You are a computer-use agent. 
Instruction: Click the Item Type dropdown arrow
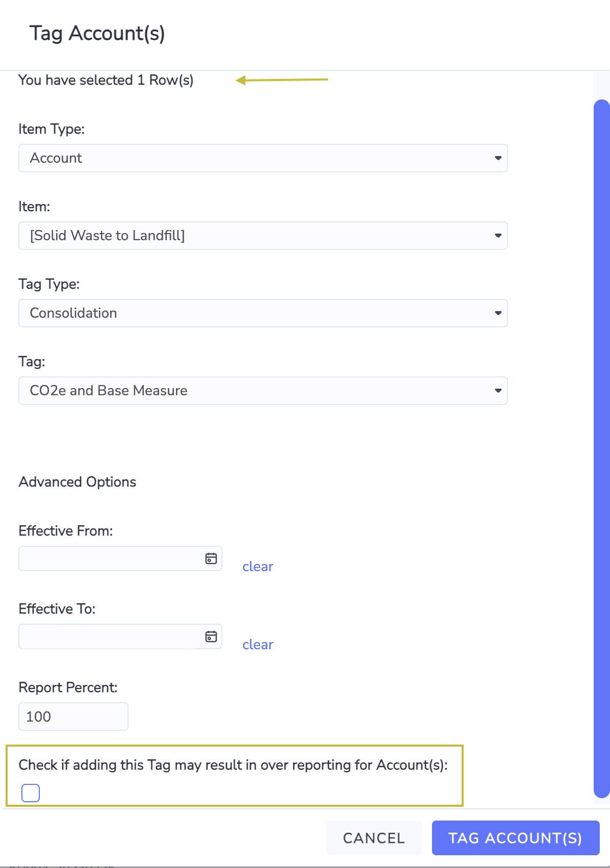coord(498,158)
